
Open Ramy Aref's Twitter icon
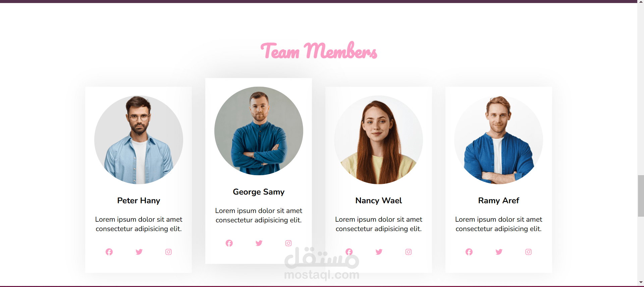[499, 252]
